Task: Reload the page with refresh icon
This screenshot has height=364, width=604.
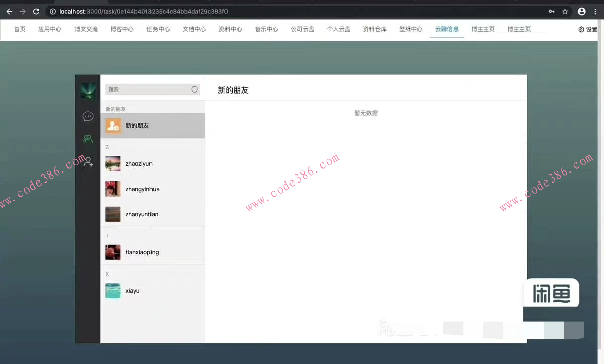Action: tap(36, 11)
